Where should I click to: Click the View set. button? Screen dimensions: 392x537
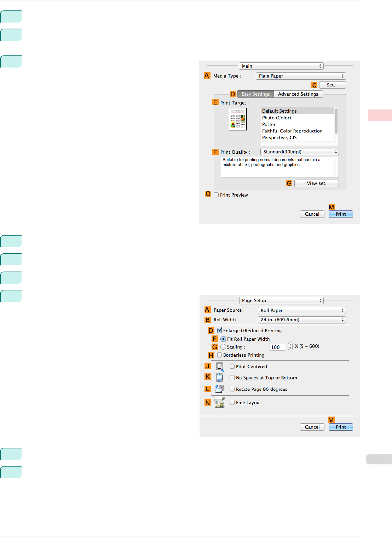[317, 183]
